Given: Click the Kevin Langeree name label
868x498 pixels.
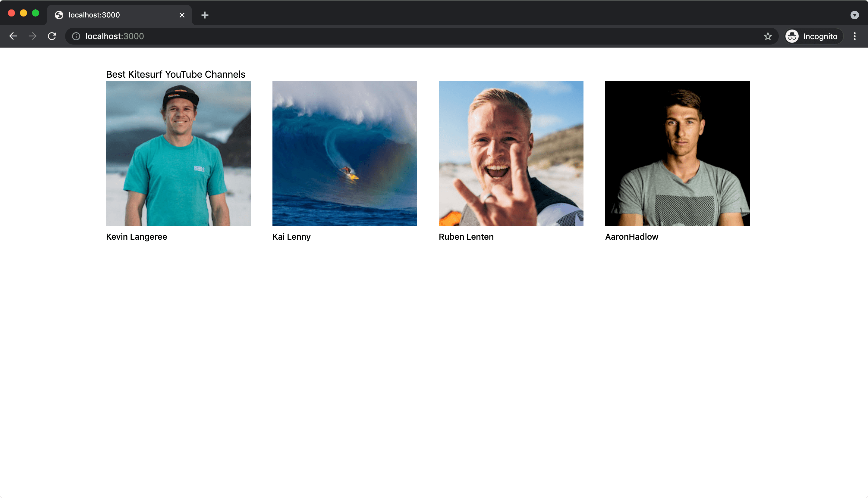Looking at the screenshot, I should [x=137, y=237].
